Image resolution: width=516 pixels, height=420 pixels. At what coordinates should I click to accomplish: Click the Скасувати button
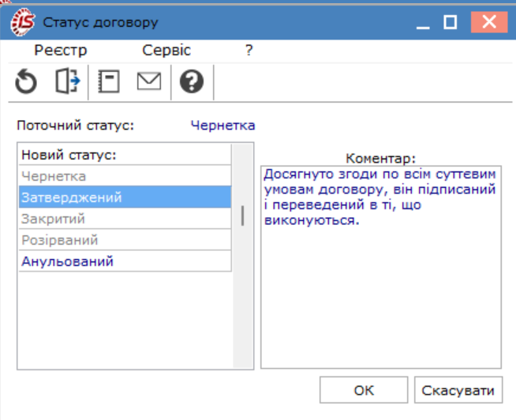pos(458,390)
